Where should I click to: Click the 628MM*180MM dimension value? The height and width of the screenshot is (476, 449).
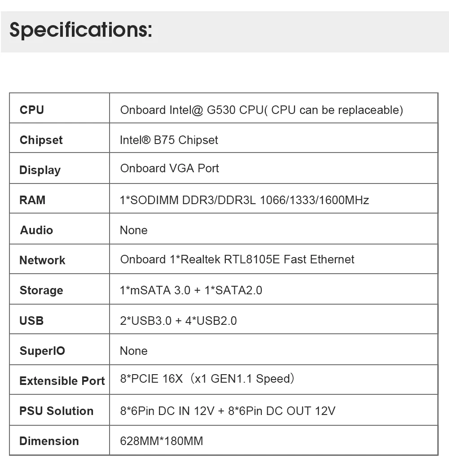click(x=161, y=441)
